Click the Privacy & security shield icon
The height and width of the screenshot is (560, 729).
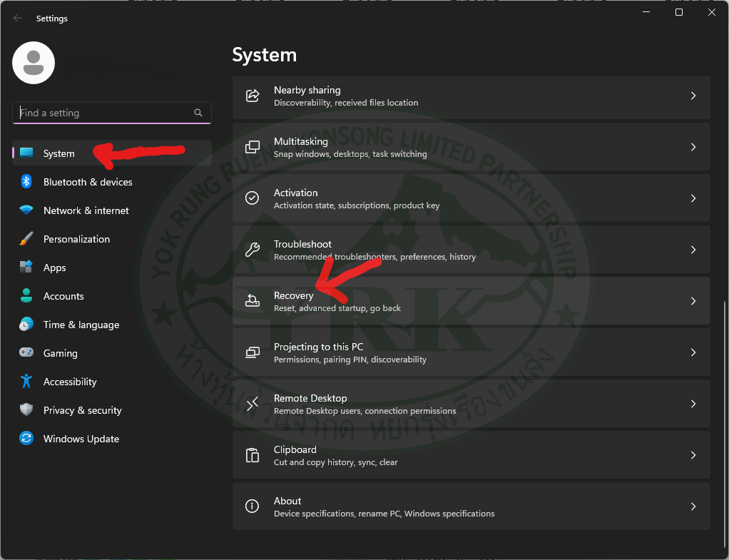26,409
